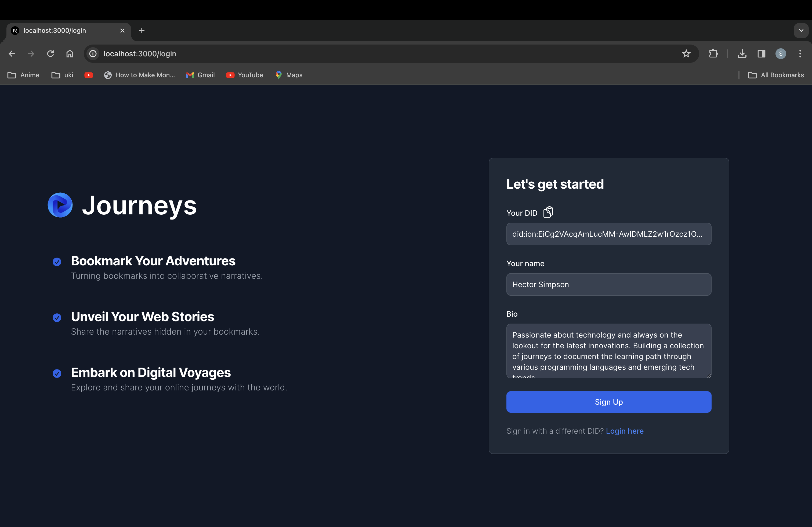Click the Your name input field
Image resolution: width=812 pixels, height=527 pixels.
point(608,284)
